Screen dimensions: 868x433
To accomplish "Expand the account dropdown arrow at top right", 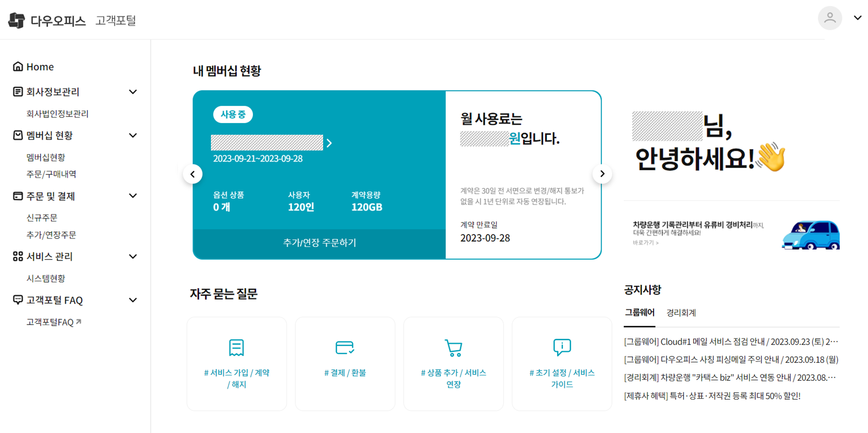I will [x=857, y=18].
